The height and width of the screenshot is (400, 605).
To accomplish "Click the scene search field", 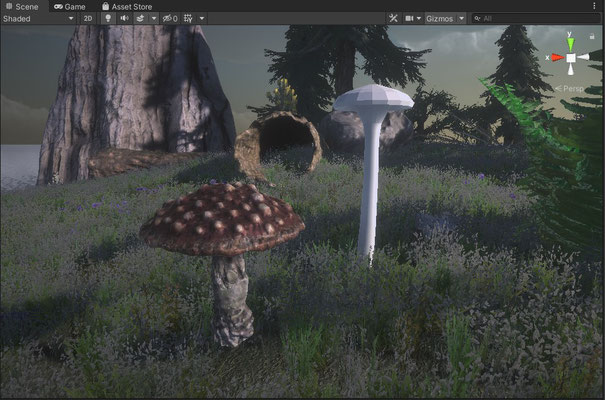I will click(536, 19).
